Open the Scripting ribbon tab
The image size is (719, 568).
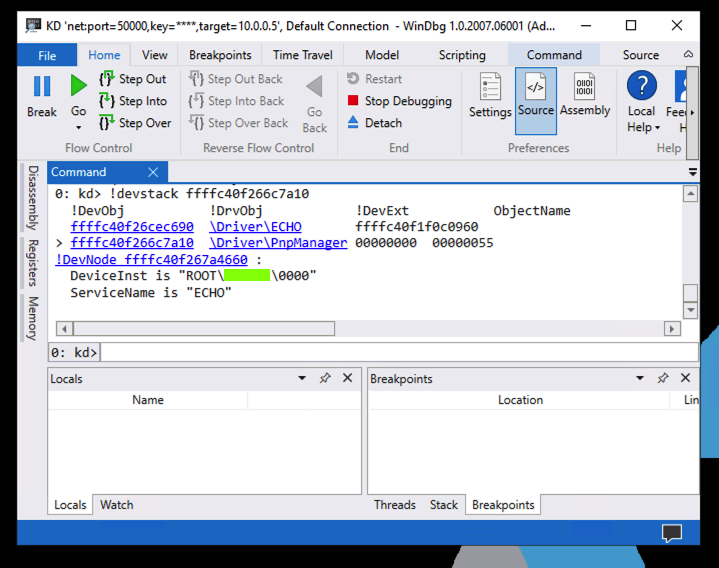pos(462,55)
